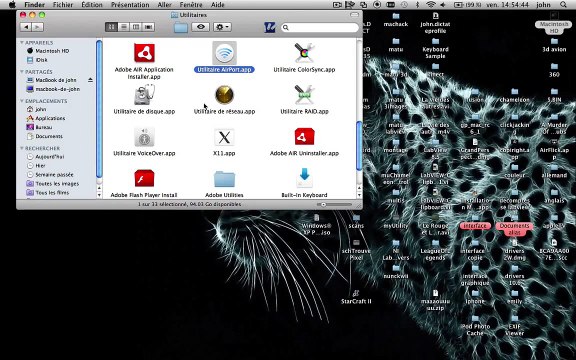This screenshot has height=360, width=576.
Task: Click the clock ven. 14:54:44
Action: tap(507, 5)
